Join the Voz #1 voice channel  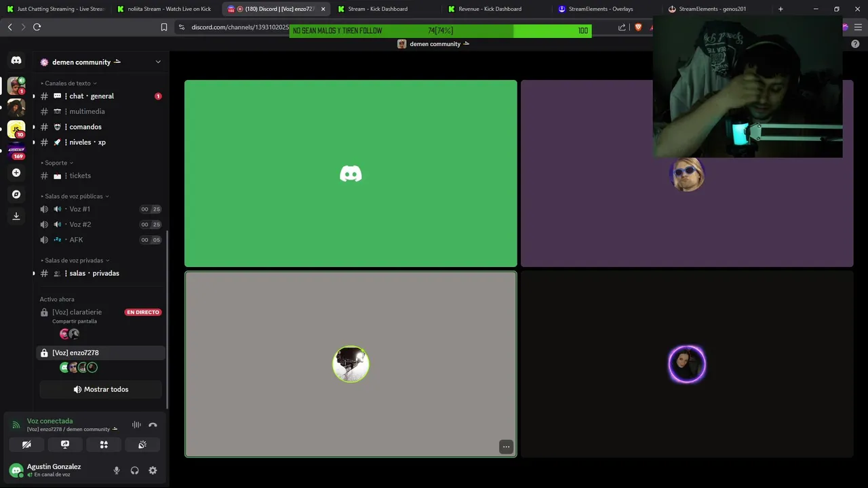click(x=100, y=209)
